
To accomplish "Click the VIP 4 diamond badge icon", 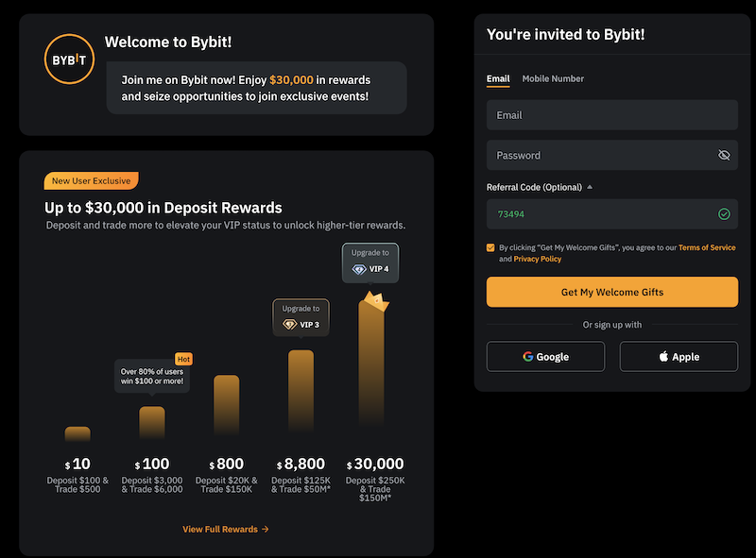I will coord(359,269).
